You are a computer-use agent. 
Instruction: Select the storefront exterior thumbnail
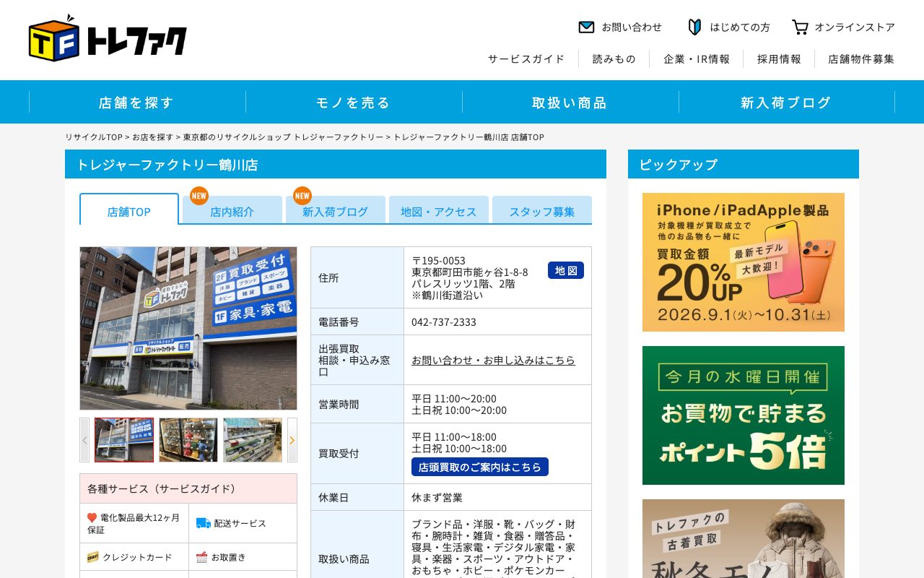(124, 440)
